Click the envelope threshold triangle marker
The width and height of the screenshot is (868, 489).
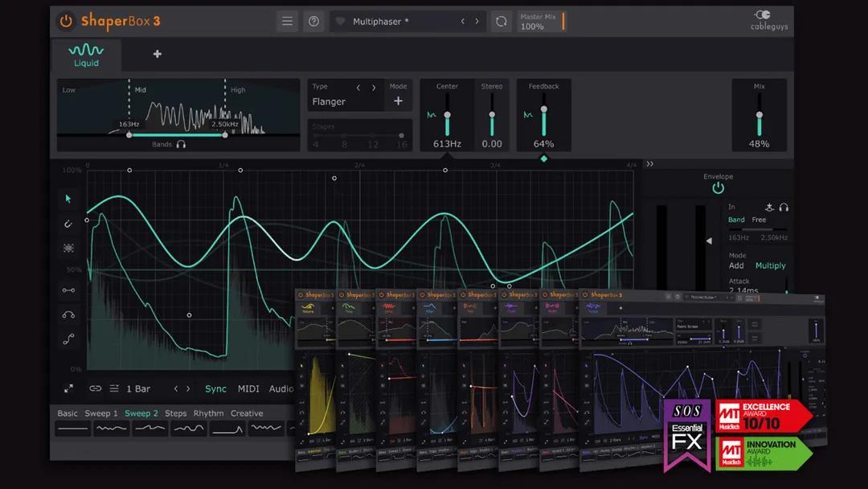[x=709, y=241]
